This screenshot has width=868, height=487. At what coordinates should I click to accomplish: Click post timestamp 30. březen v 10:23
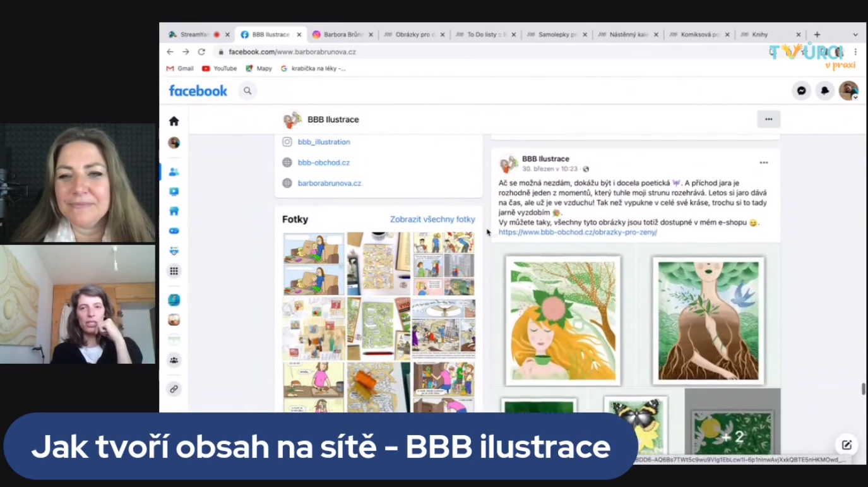[550, 169]
